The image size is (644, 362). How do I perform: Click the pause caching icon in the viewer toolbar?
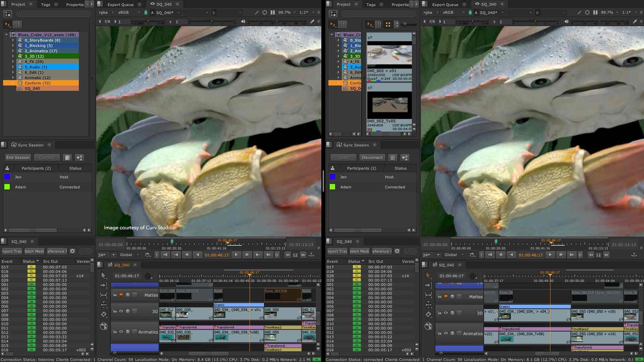273,12
